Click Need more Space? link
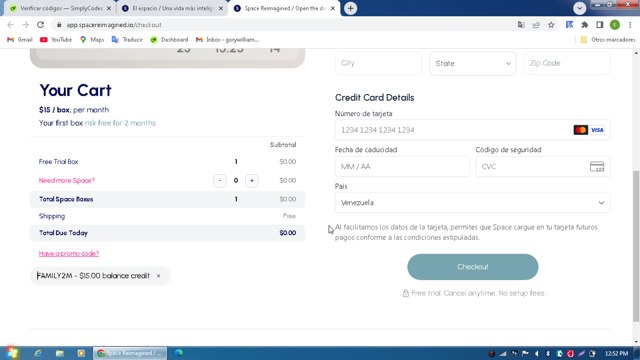 (x=67, y=180)
